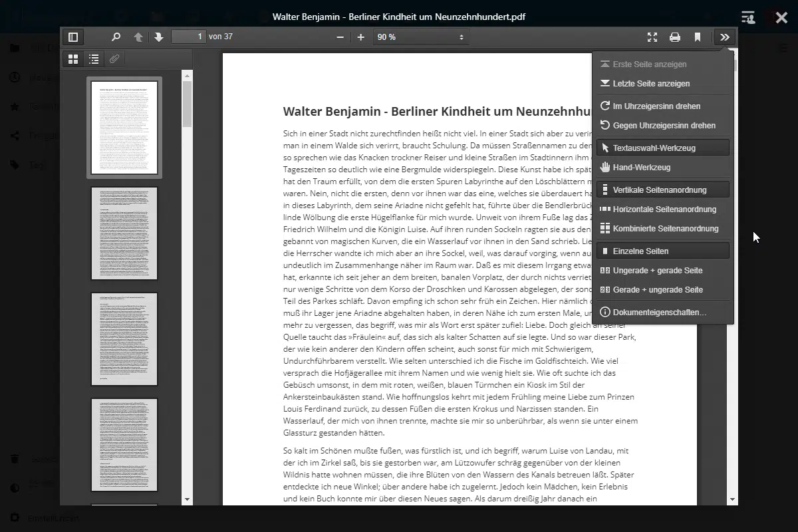Select Ungerade + gerade Seite
The image size is (798, 532).
point(663,270)
